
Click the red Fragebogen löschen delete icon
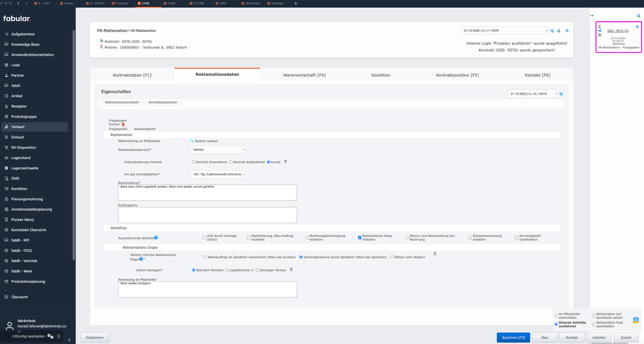(123, 124)
